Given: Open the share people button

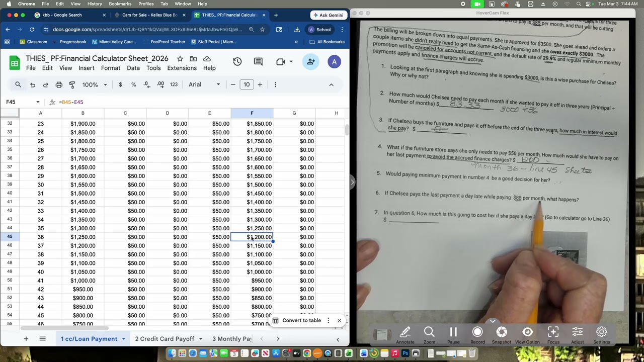Looking at the screenshot, I should (311, 62).
